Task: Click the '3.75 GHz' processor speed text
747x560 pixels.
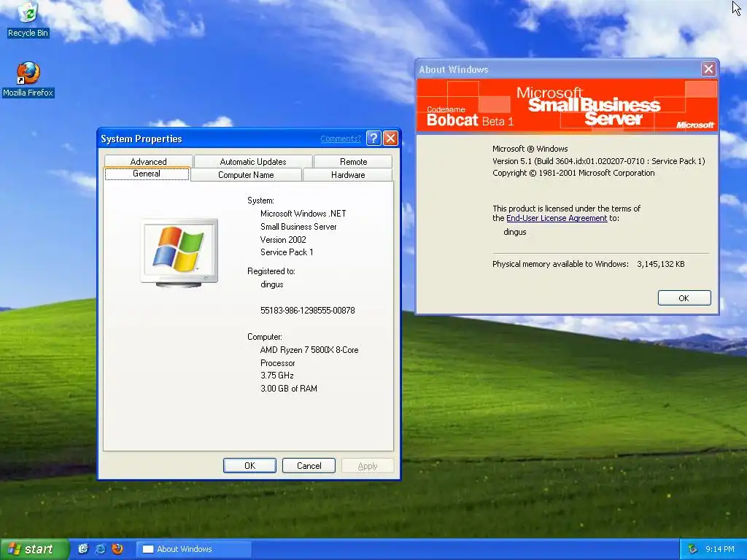Action: click(x=276, y=376)
